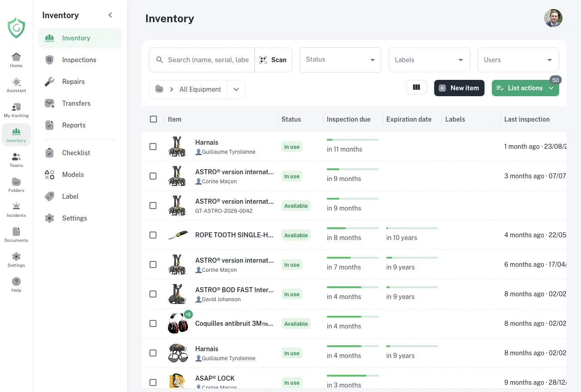Click Harnais inspection progress bar, in 11 months
Screen dimensions: 581x392
point(353,140)
